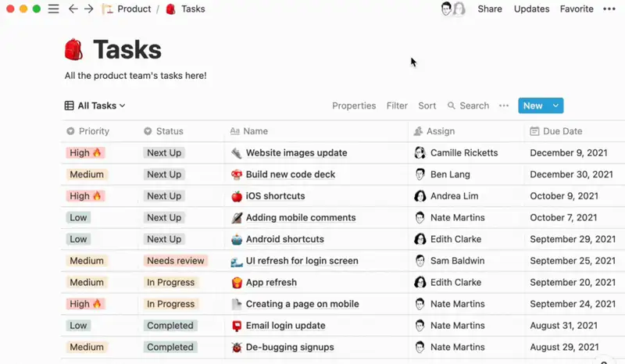Click the Product breadcrumb icon
625x364 pixels.
[x=107, y=9]
